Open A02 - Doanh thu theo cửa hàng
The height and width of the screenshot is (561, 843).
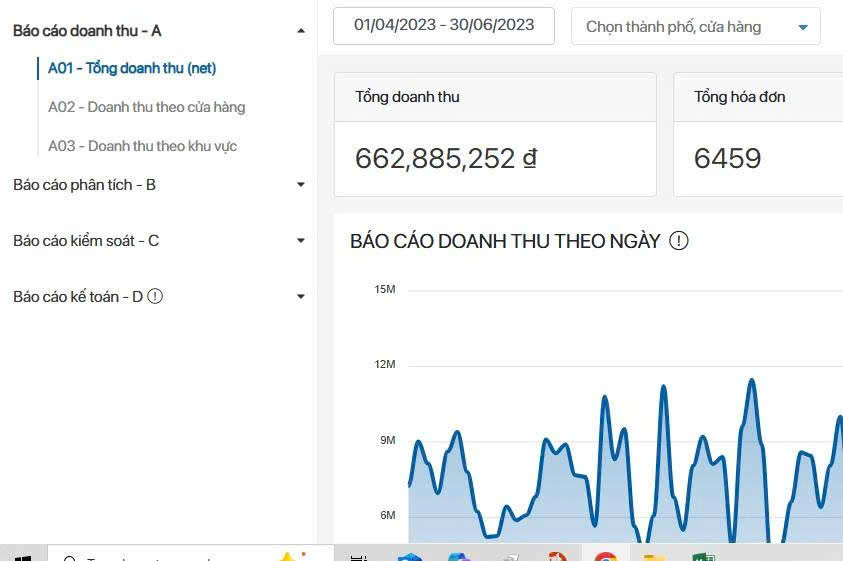point(146,107)
